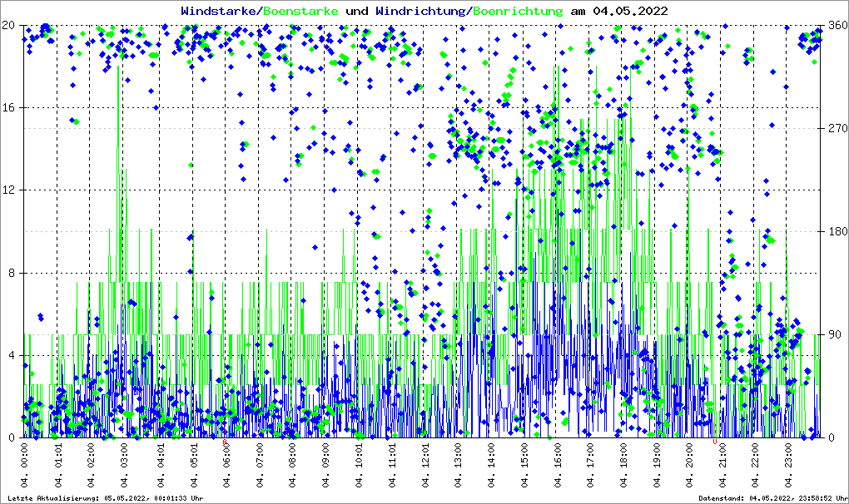
Task: Click the 12 value on left axis
Action: point(10,190)
